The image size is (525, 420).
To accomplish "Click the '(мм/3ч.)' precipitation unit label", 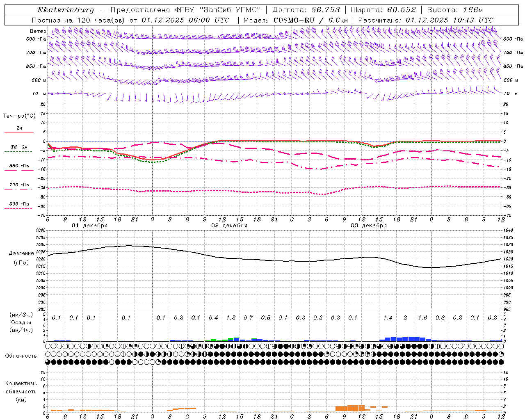I will click(x=21, y=315).
